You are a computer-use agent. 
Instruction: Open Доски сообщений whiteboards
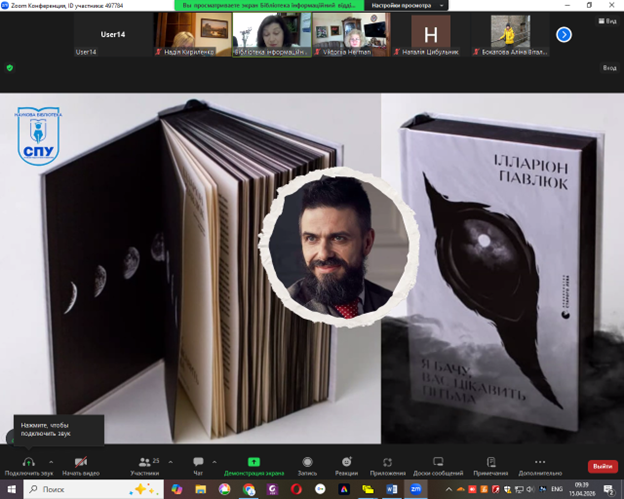pos(438,461)
